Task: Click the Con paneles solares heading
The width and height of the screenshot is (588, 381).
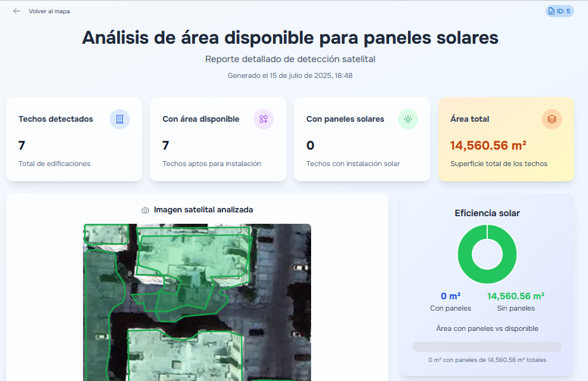Action: pos(345,119)
